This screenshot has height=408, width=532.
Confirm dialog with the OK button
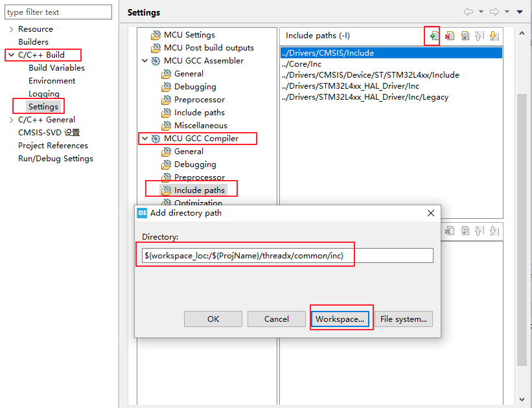coord(213,319)
